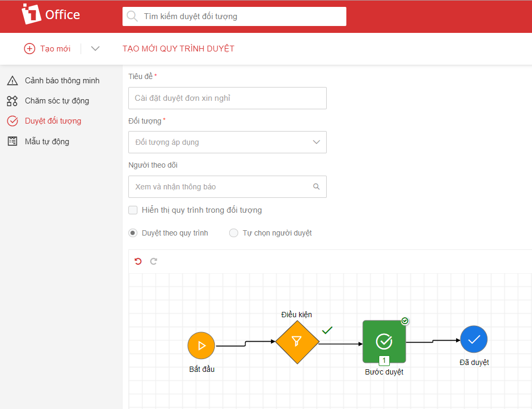Click the red undo arrow icon
The image size is (532, 409).
point(138,261)
